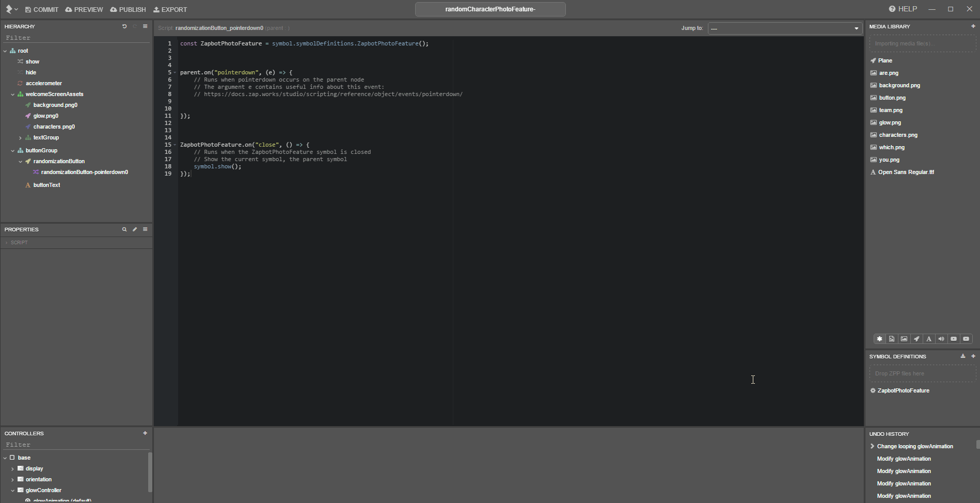Screen dimensions: 980x503
Task: Click the welcomeScreenAssets group icon
Action: (20, 94)
